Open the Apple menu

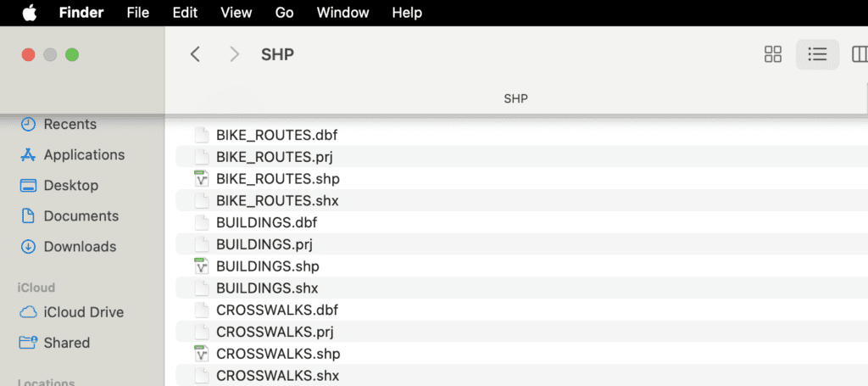point(30,13)
